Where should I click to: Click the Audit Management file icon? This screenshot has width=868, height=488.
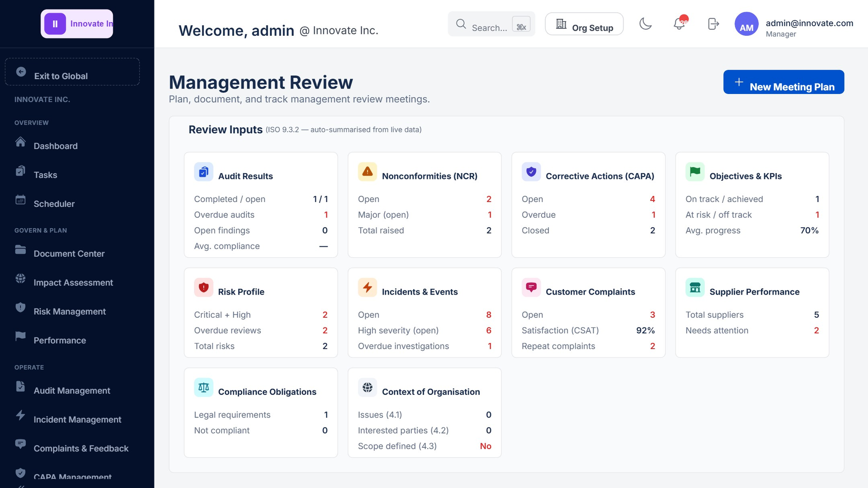click(20, 386)
